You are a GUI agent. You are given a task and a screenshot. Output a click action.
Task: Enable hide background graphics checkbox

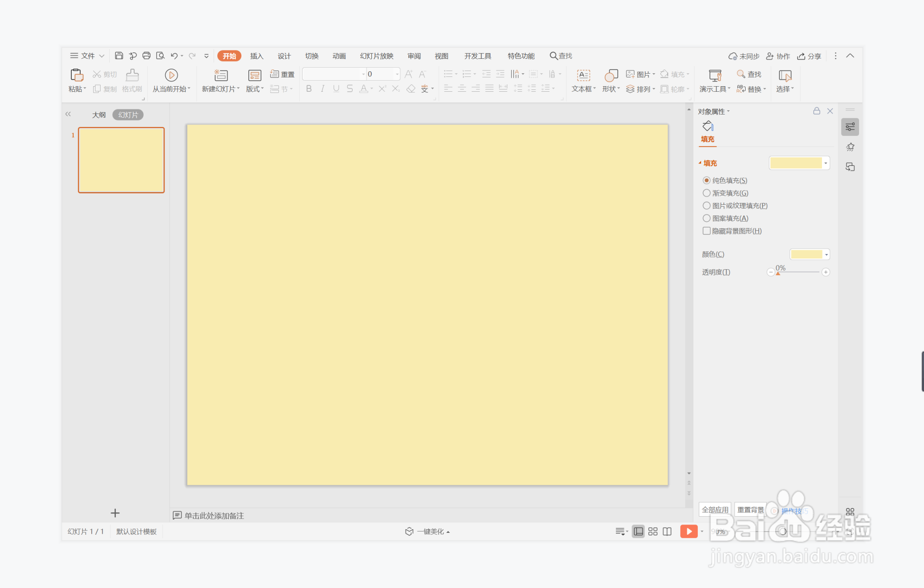[x=707, y=231]
